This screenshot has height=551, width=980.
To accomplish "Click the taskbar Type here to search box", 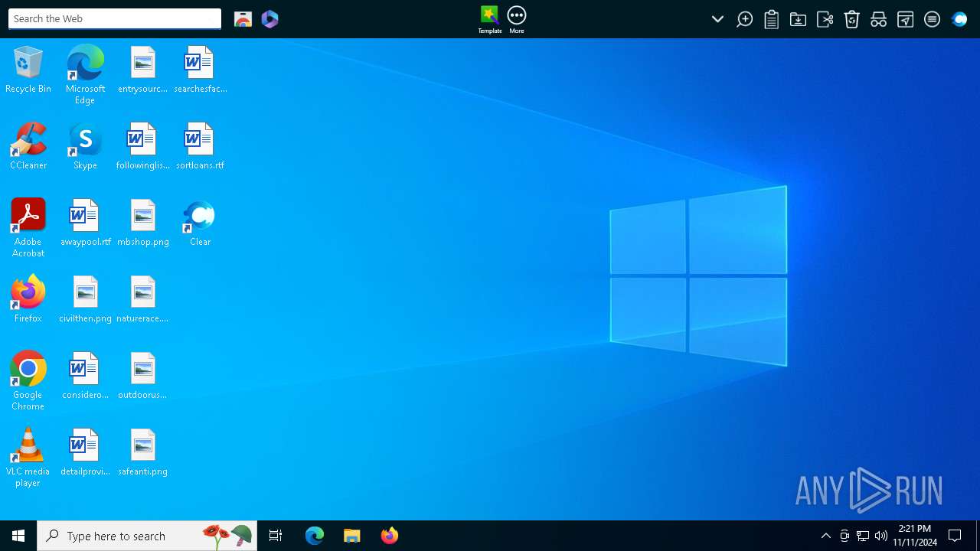I will click(147, 536).
